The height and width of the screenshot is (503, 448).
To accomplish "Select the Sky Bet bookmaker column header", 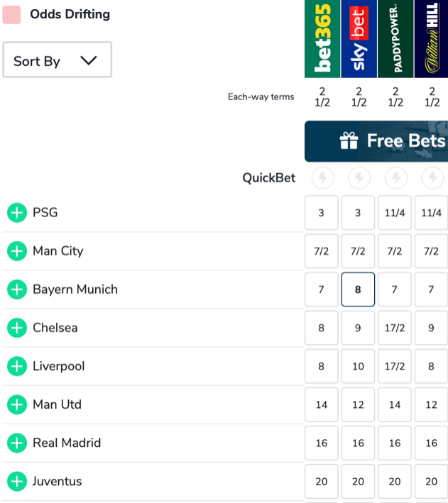I will point(359,38).
